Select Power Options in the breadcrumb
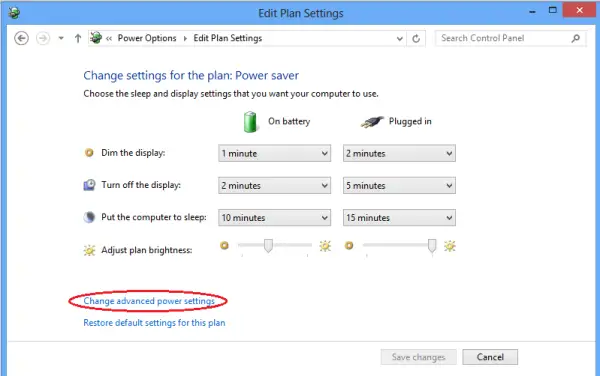The width and height of the screenshot is (600, 376). click(147, 38)
